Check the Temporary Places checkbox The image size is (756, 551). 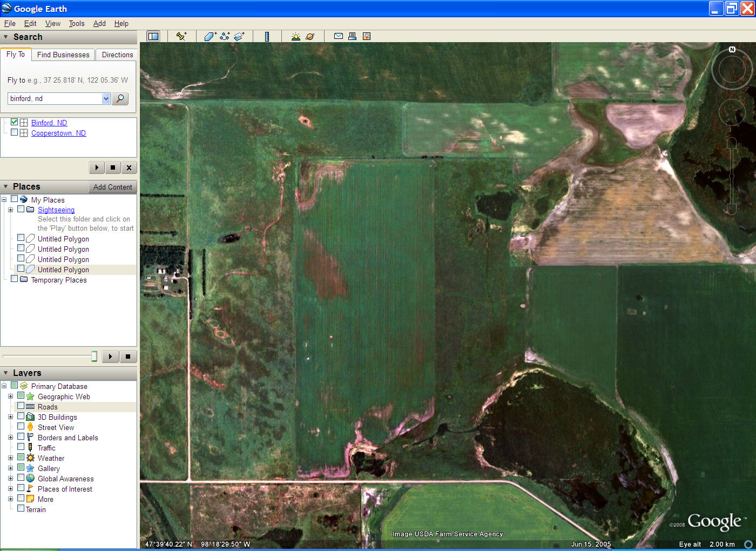tap(15, 279)
